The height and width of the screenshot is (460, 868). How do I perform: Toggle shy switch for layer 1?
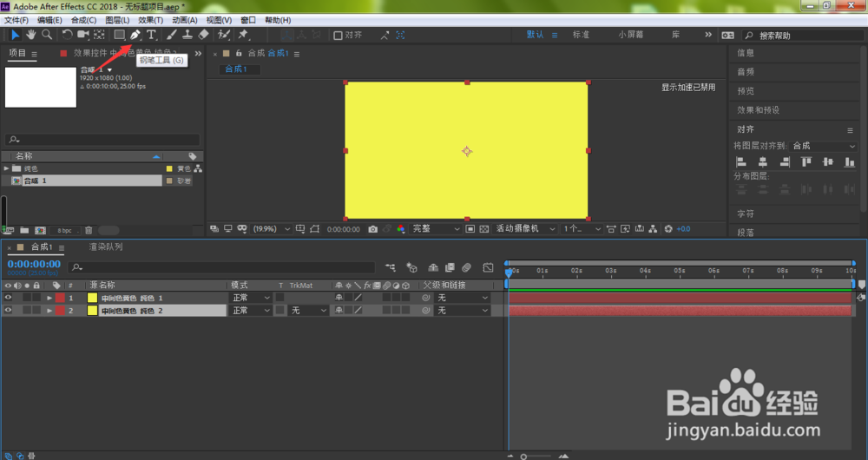point(339,298)
